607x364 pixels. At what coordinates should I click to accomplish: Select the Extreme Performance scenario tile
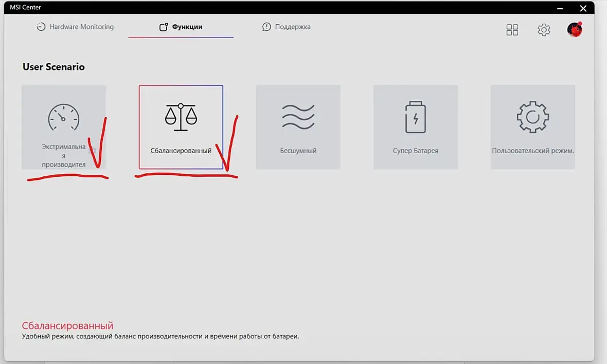tap(64, 128)
